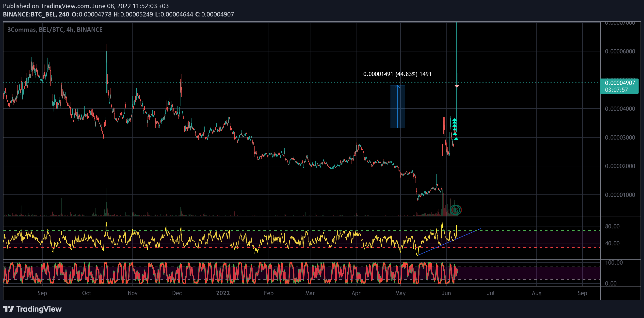The width and height of the screenshot is (644, 318).
Task: Click the Nov time axis label
Action: [132, 293]
